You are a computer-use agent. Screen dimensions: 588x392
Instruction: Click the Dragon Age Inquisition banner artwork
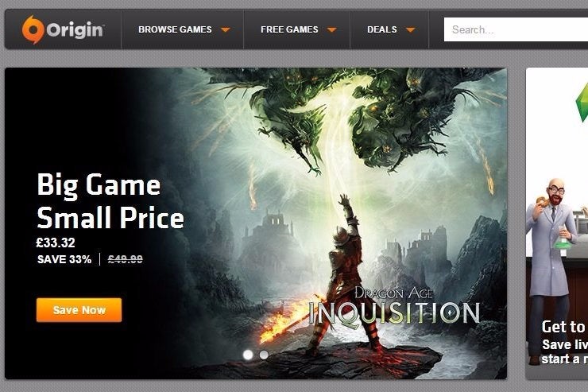click(x=256, y=223)
